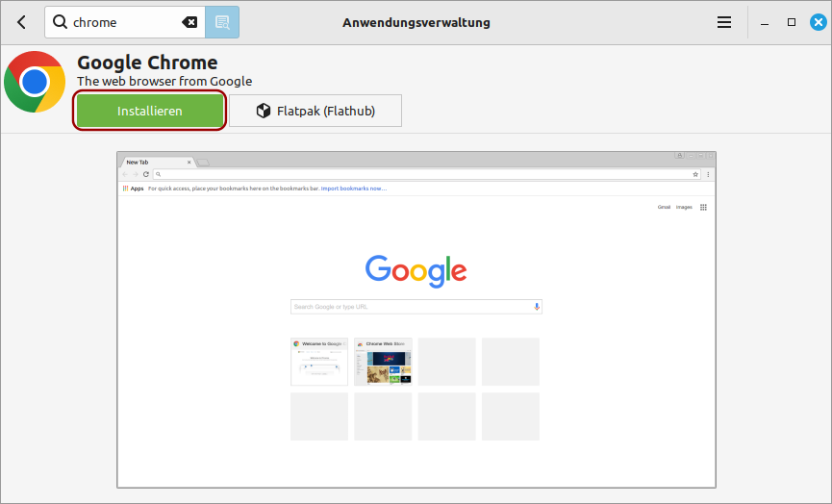
Task: Focus the search field containing chrome
Action: [x=125, y=22]
